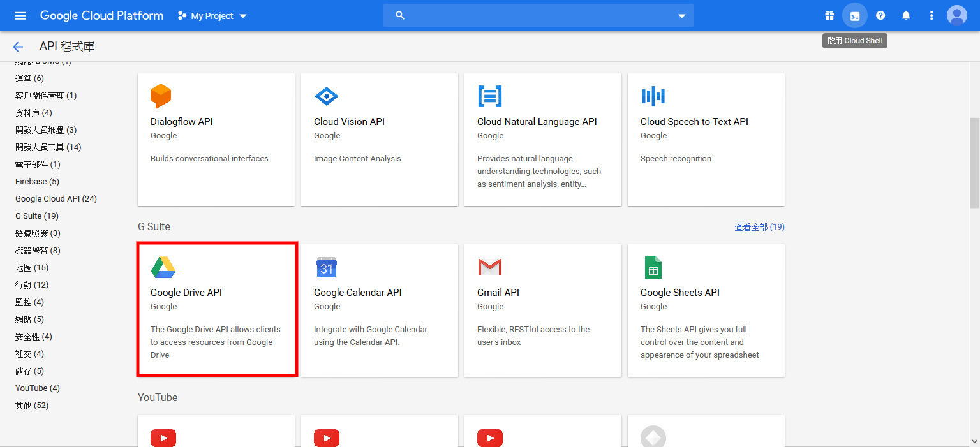The image size is (980, 447).
Task: Filter by 網路 (5) category
Action: pos(29,319)
